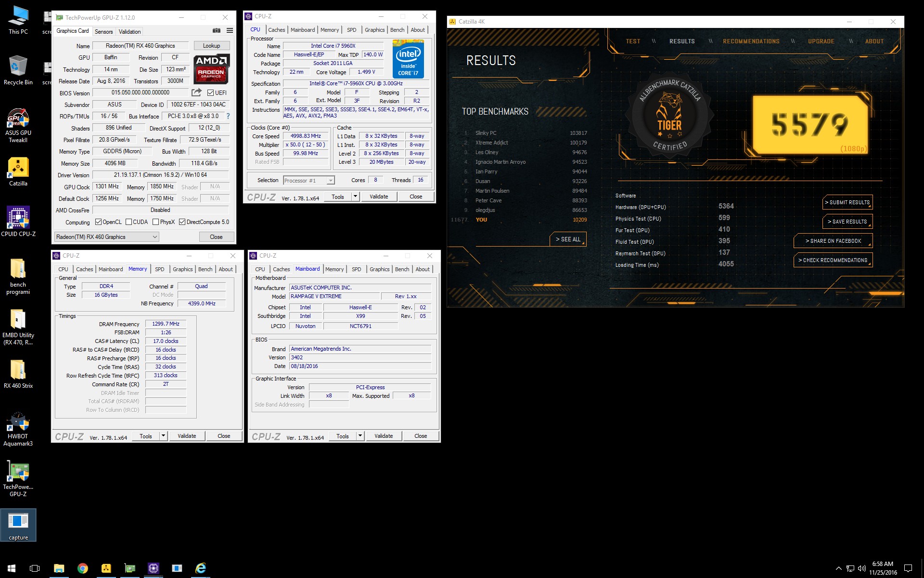
Task: Click SUBMIT RESULTS in Catzilla
Action: click(x=847, y=202)
